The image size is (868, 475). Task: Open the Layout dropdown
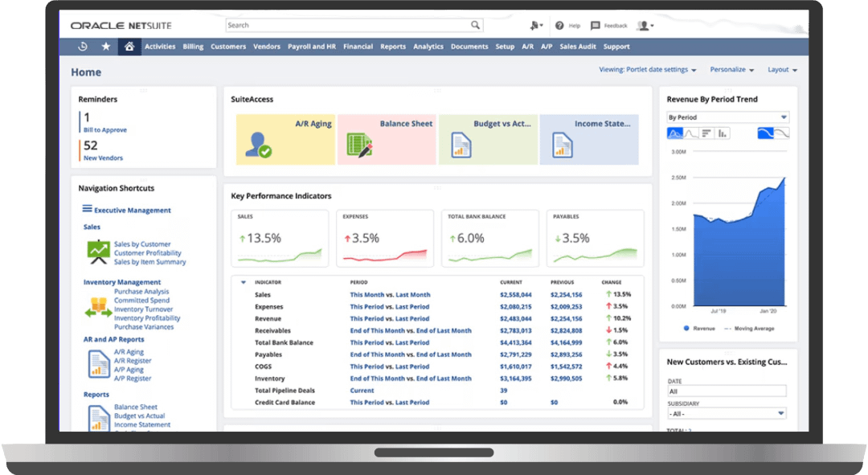coord(782,70)
